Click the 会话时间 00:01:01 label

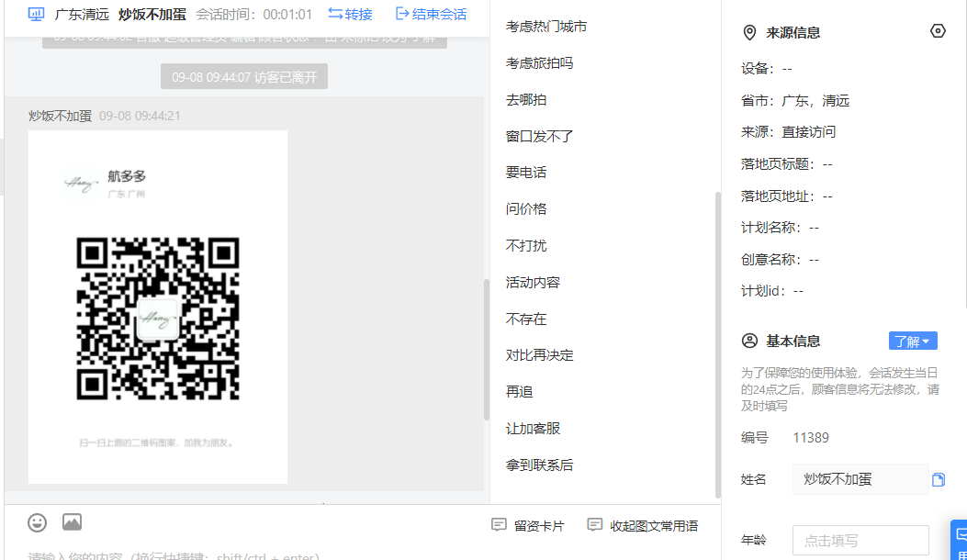[254, 14]
